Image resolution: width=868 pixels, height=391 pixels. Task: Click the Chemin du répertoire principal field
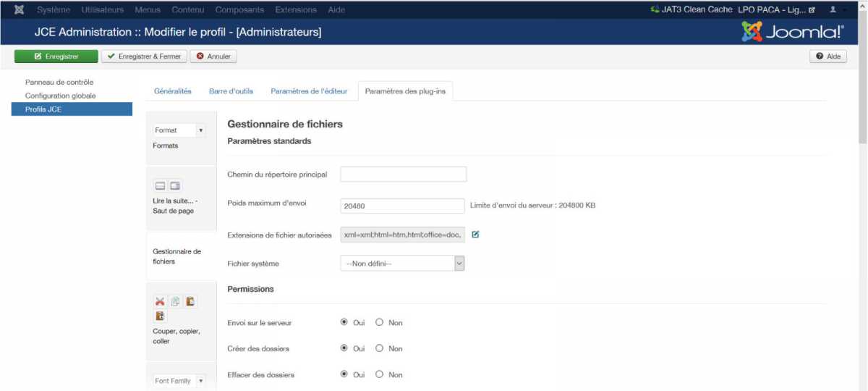403,175
